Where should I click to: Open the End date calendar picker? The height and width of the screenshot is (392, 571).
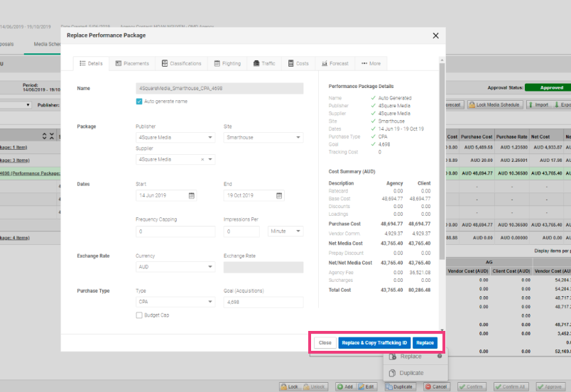[279, 195]
